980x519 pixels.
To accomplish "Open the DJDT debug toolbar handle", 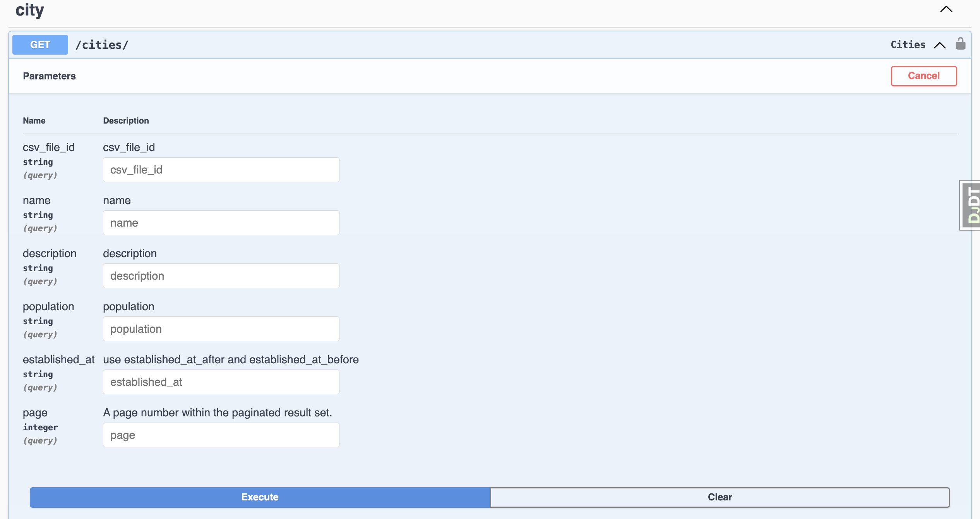I will (x=971, y=205).
